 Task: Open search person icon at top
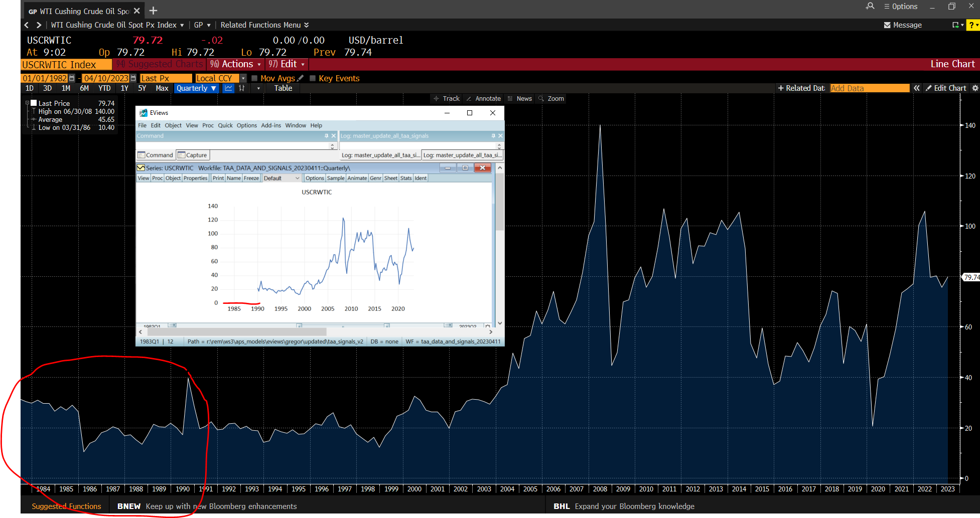point(870,6)
